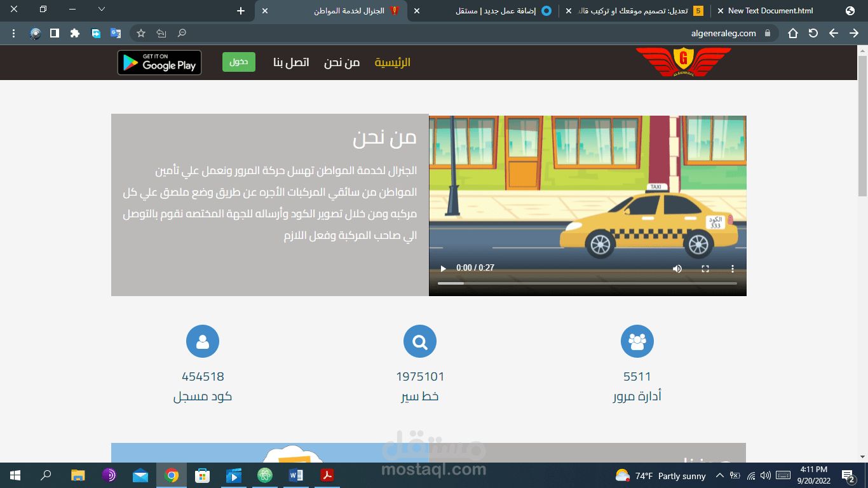Reload the page with the refresh icon
This screenshot has width=868, height=488.
click(813, 33)
